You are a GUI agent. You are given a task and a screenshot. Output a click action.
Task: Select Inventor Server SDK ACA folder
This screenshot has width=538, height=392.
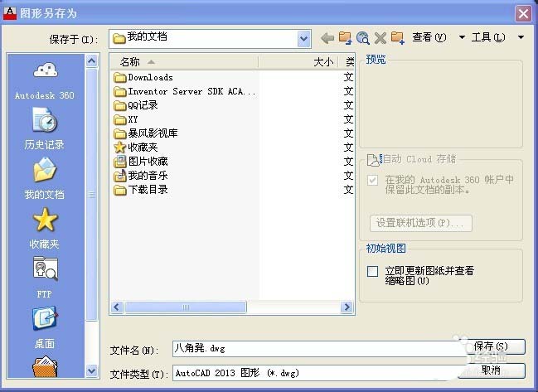point(185,91)
